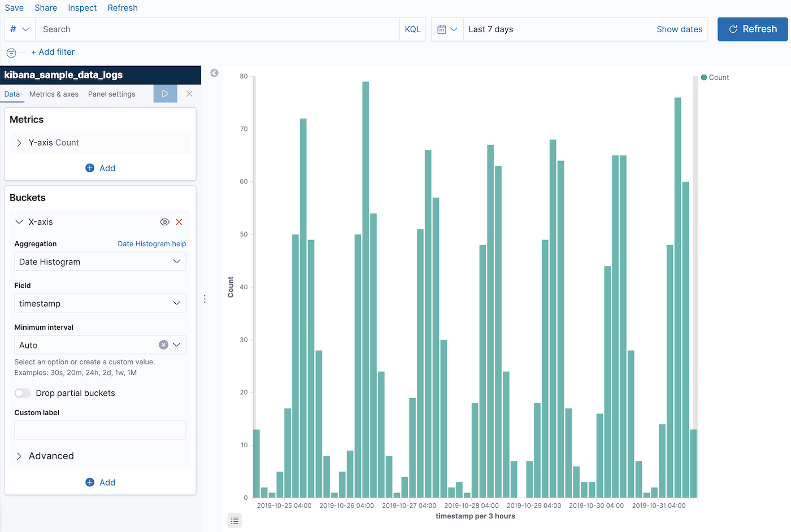The width and height of the screenshot is (791, 532).
Task: Enable Drop partial buckets
Action: point(22,393)
